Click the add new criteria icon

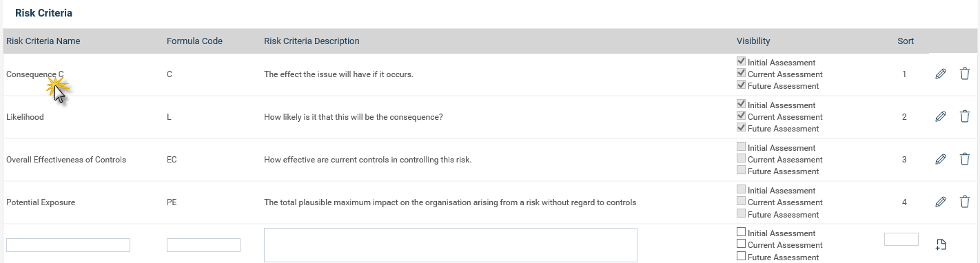[x=941, y=244]
